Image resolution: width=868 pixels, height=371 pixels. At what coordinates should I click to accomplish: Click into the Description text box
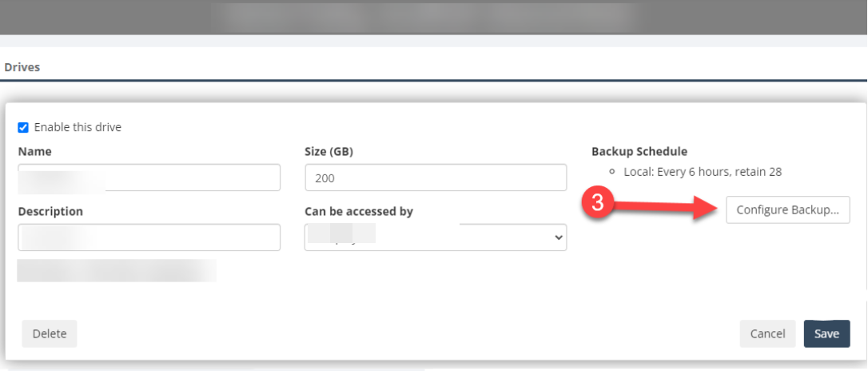click(149, 237)
